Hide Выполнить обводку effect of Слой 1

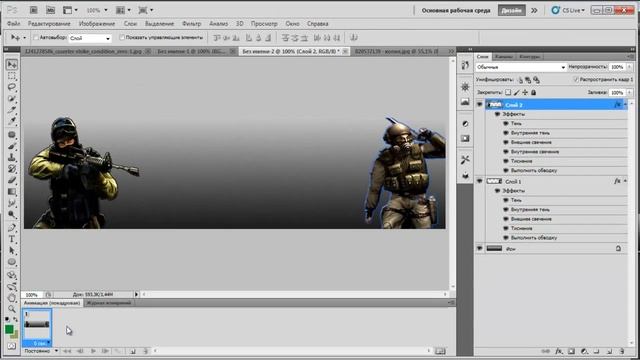(506, 238)
